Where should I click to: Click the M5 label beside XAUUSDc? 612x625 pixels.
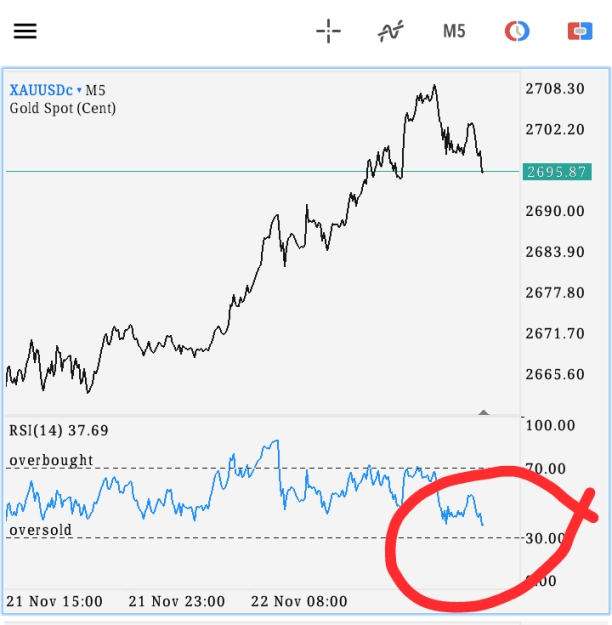95,90
